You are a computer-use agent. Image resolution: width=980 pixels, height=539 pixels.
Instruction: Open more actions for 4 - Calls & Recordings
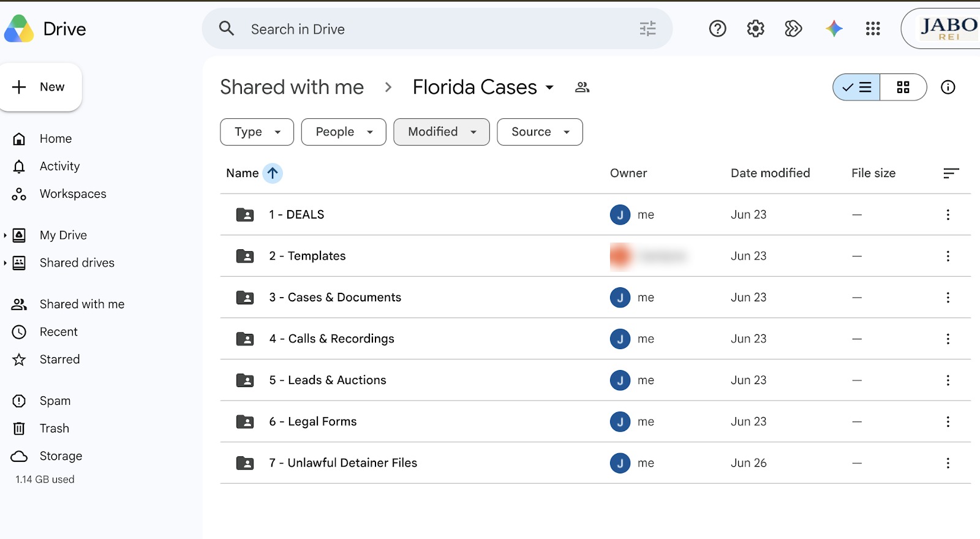point(948,339)
